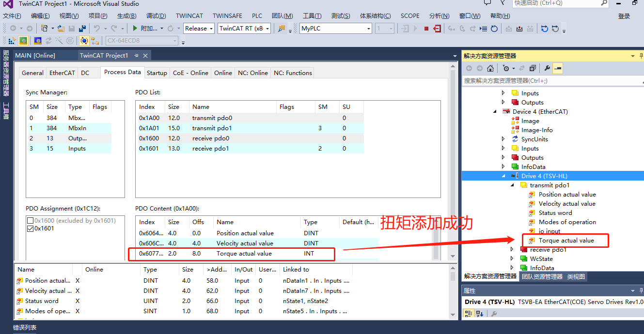Viewport: 644px width, 334px height.
Task: Open the PLC menu
Action: [257, 16]
